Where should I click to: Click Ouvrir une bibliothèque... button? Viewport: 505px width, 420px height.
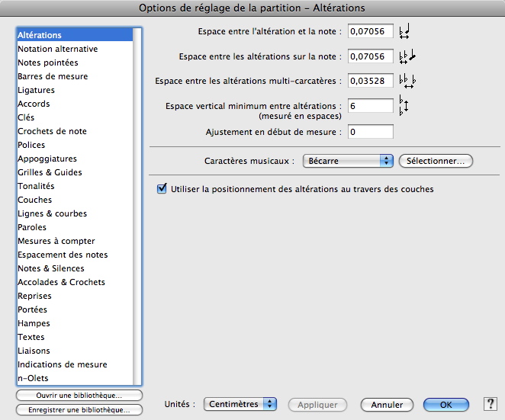point(79,395)
